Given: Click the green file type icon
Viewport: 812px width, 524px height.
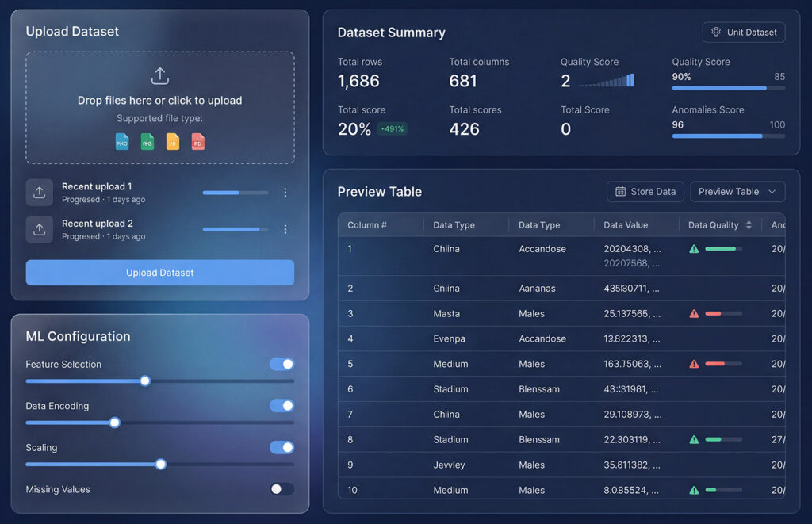Looking at the screenshot, I should [x=147, y=141].
